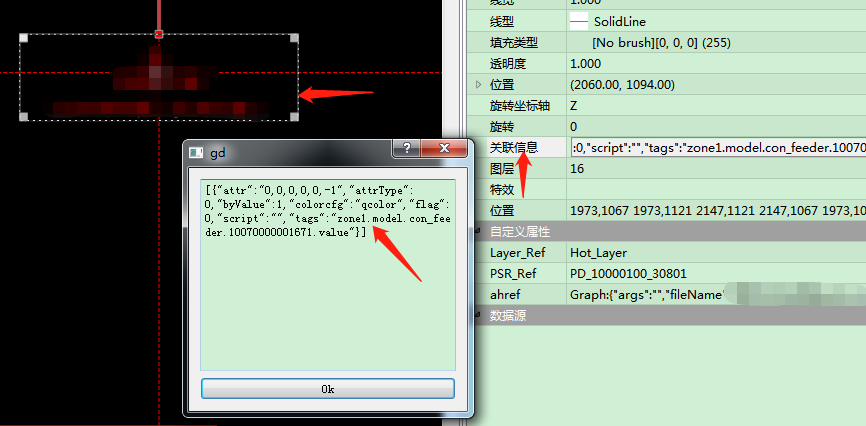
Task: Select the 透明度 property label
Action: (x=508, y=64)
